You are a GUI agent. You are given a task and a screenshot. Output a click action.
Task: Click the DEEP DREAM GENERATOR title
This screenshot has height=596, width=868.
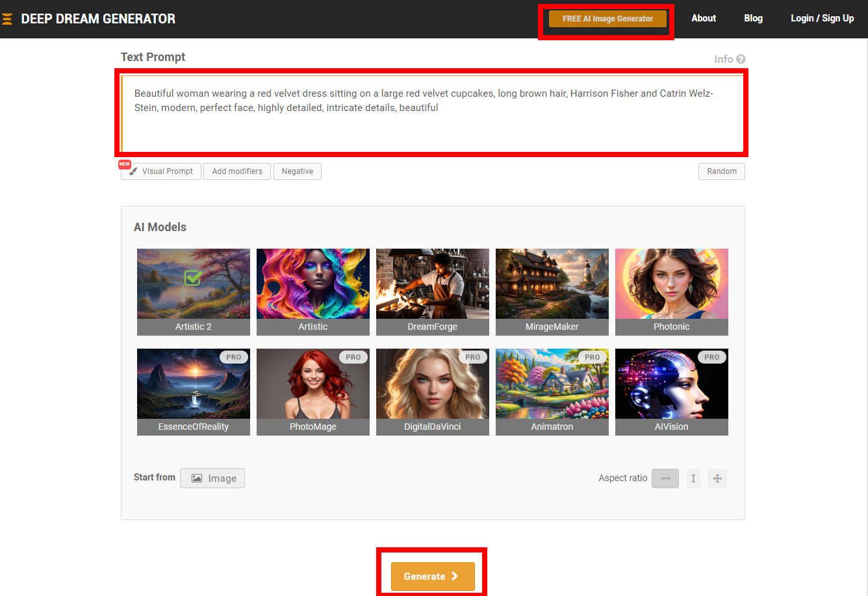pyautogui.click(x=98, y=19)
